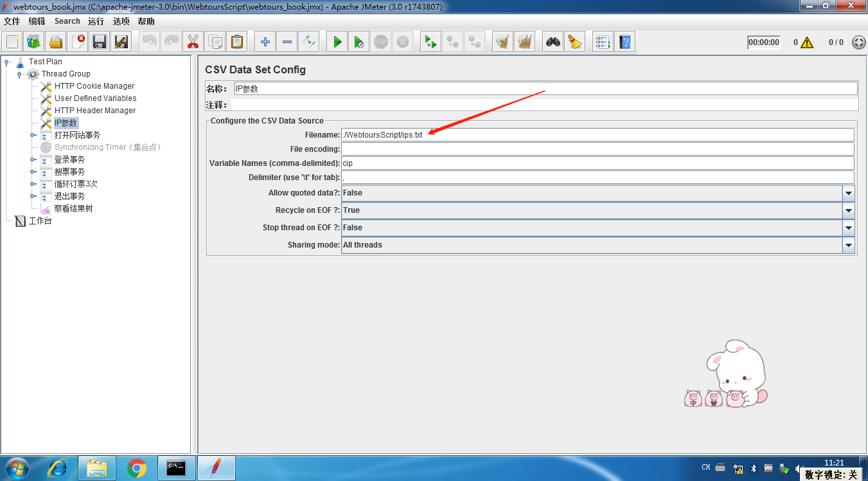Select User Defined Variables in tree
This screenshot has width=868, height=481.
(x=96, y=98)
